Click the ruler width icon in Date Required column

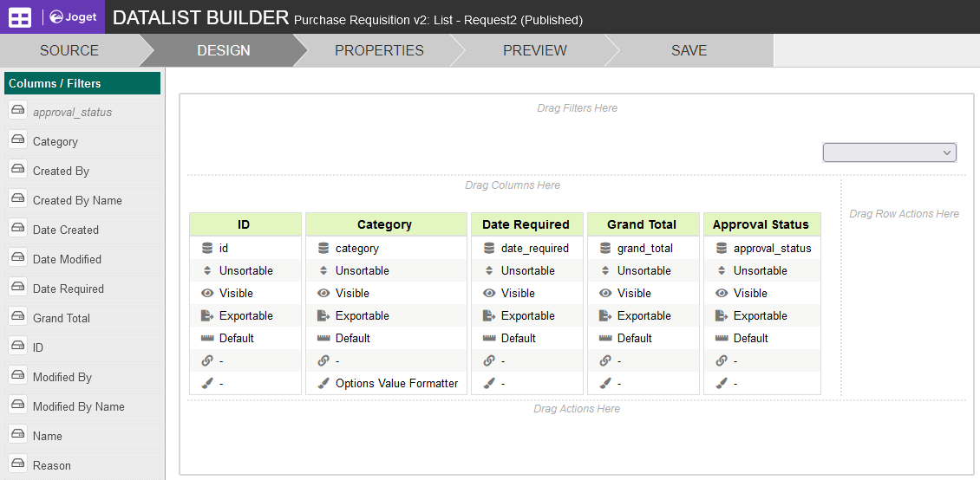[x=489, y=338]
